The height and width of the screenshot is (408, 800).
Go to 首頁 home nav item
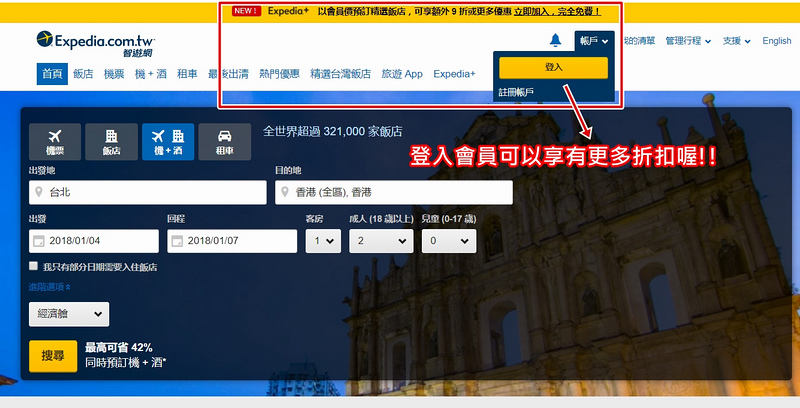(x=52, y=74)
